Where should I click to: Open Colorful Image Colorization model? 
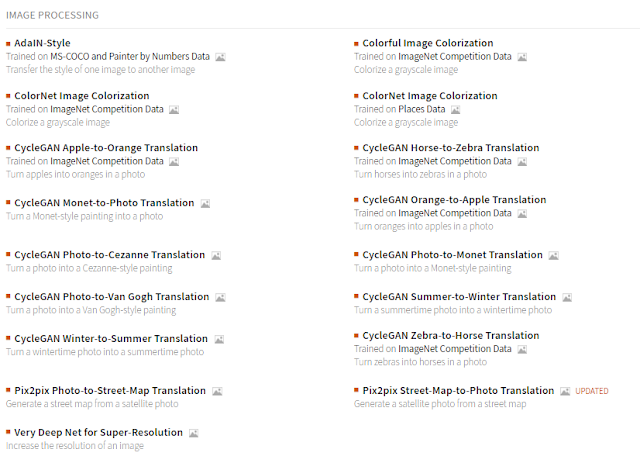coord(428,43)
